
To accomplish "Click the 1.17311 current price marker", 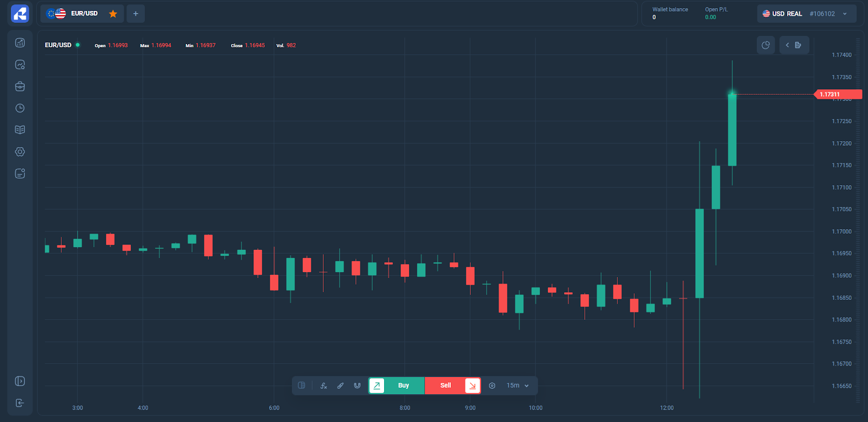I will 837,95.
